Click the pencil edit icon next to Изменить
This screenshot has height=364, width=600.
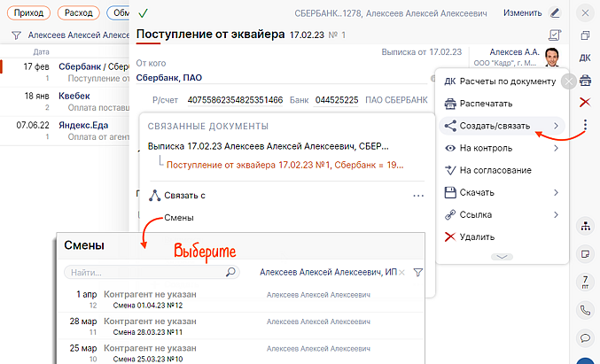tap(556, 13)
